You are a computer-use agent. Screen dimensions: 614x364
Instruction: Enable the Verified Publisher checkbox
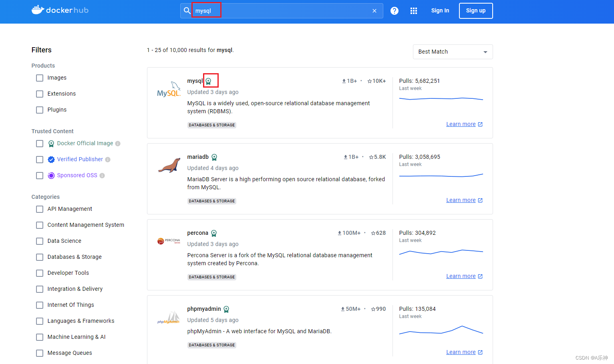pyautogui.click(x=40, y=160)
